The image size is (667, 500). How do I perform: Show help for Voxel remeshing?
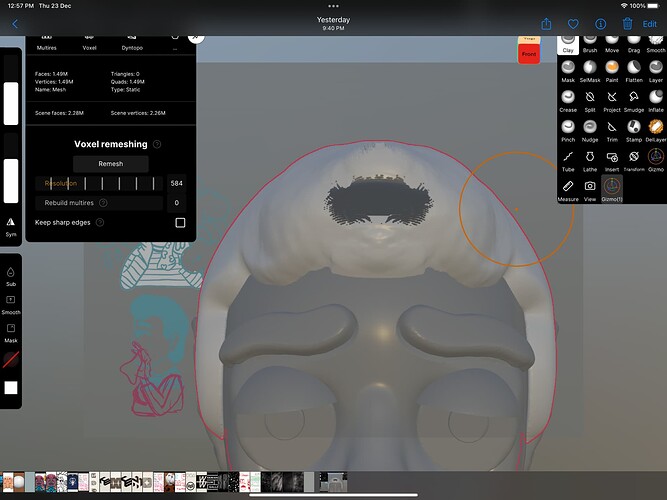coord(157,144)
